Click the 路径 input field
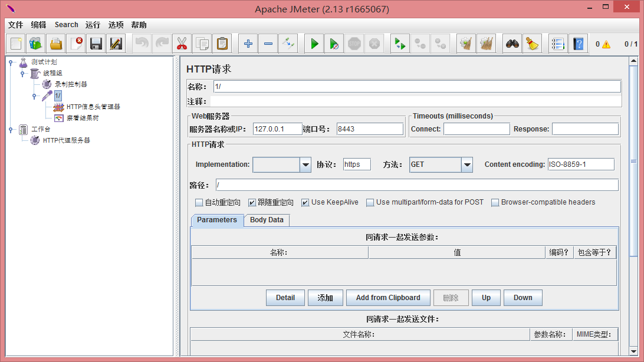The image size is (644, 362). coord(417,185)
